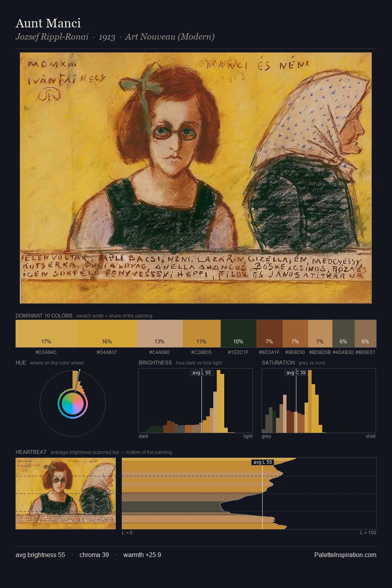
Task: Click the hex code #6D3A1F
Action: (269, 352)
